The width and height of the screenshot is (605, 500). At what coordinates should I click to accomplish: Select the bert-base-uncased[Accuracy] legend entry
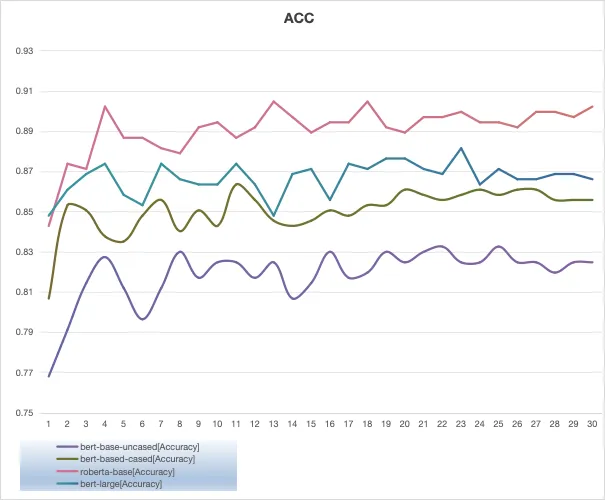pos(128,447)
